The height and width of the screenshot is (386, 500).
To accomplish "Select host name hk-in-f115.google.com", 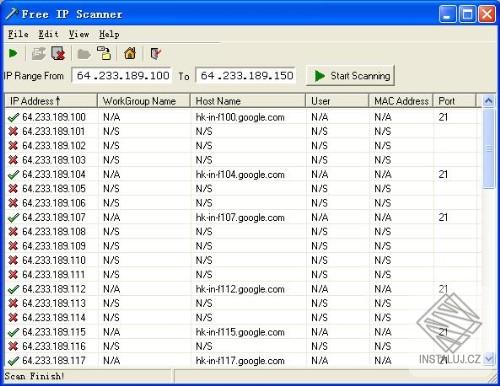I will click(x=240, y=332).
